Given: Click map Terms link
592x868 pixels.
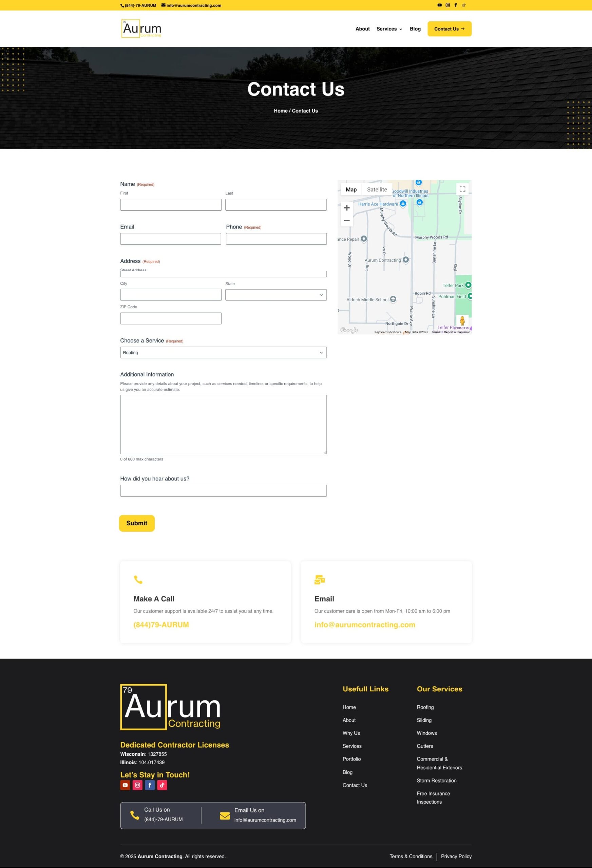Looking at the screenshot, I should point(436,332).
